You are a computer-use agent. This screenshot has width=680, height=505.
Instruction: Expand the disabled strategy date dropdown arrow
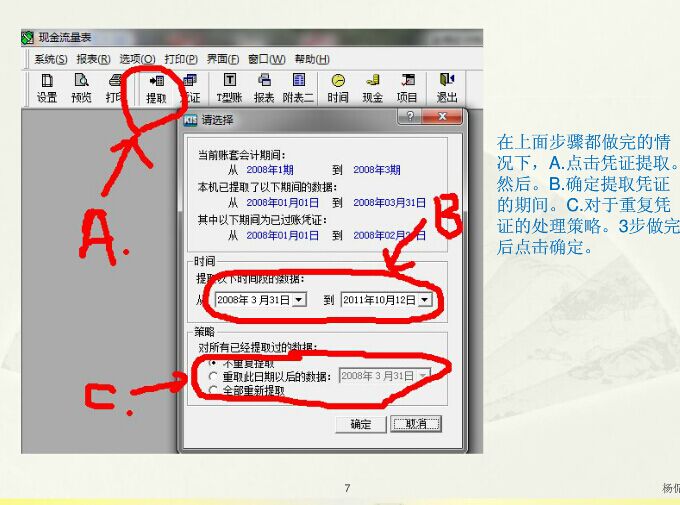[x=423, y=376]
